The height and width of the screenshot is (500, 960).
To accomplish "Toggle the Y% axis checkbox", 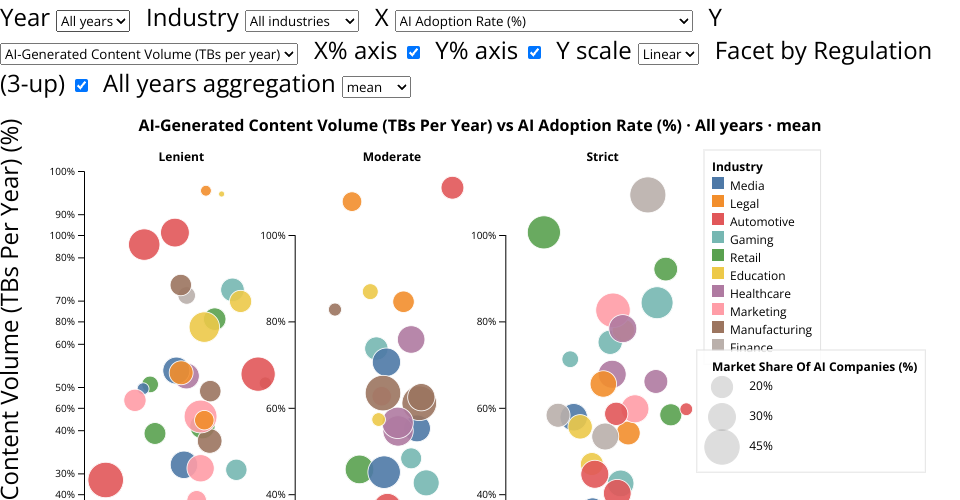I will click(535, 53).
